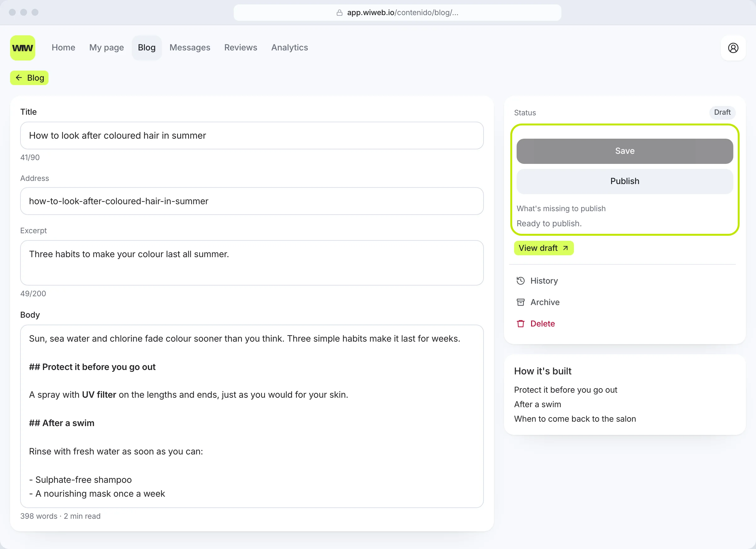Click the red Delete label
Screen dimensions: 756x549
[x=542, y=324]
